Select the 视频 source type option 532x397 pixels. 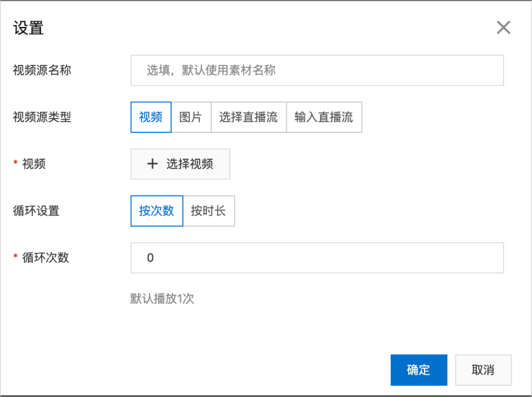(150, 117)
